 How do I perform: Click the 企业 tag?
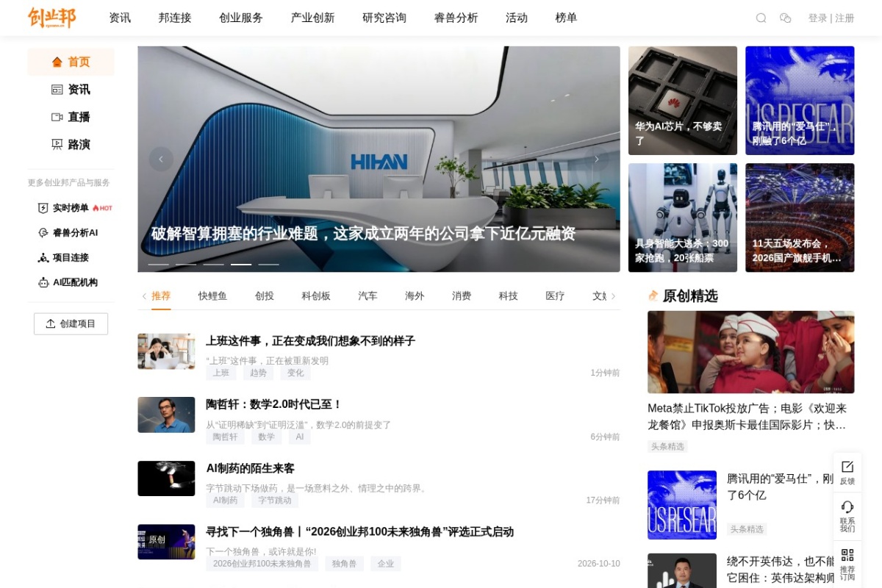click(386, 564)
